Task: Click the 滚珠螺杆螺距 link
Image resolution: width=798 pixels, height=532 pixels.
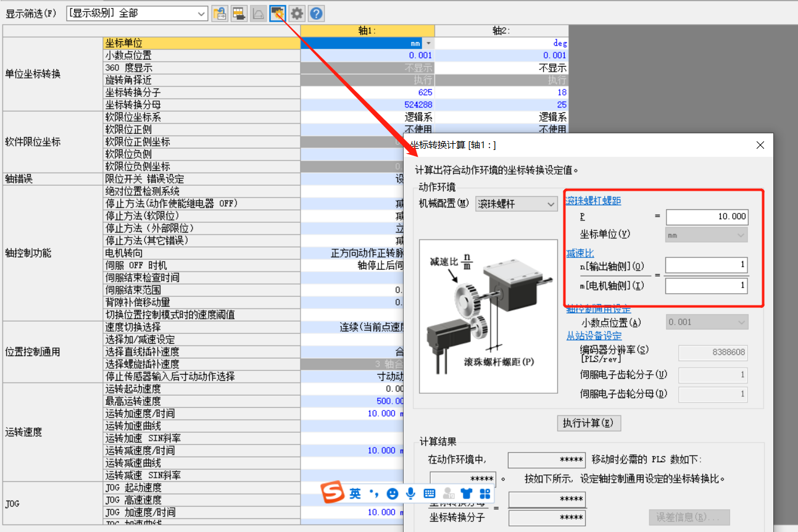Action: (x=593, y=201)
